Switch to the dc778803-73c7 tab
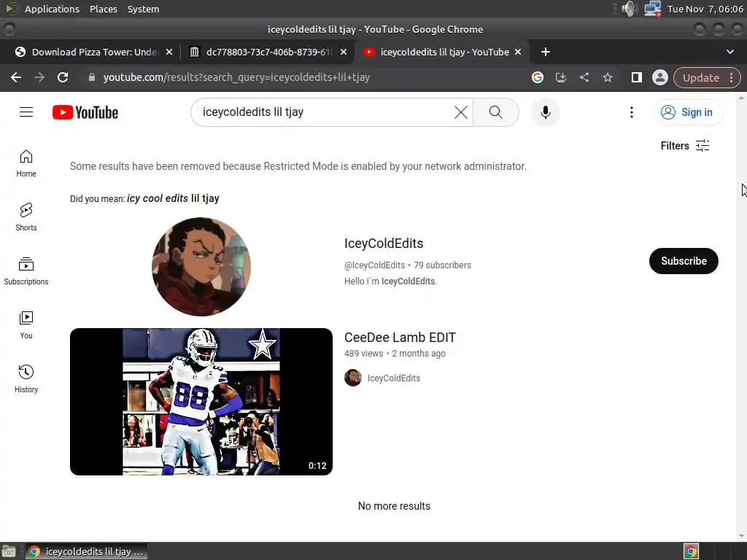 point(267,52)
